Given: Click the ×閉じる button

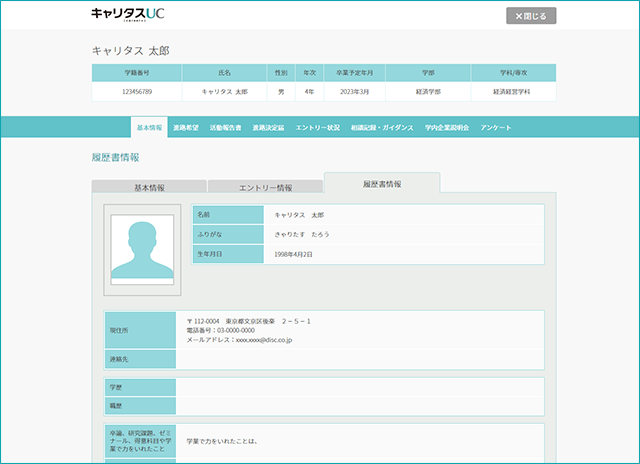Looking at the screenshot, I should [531, 16].
